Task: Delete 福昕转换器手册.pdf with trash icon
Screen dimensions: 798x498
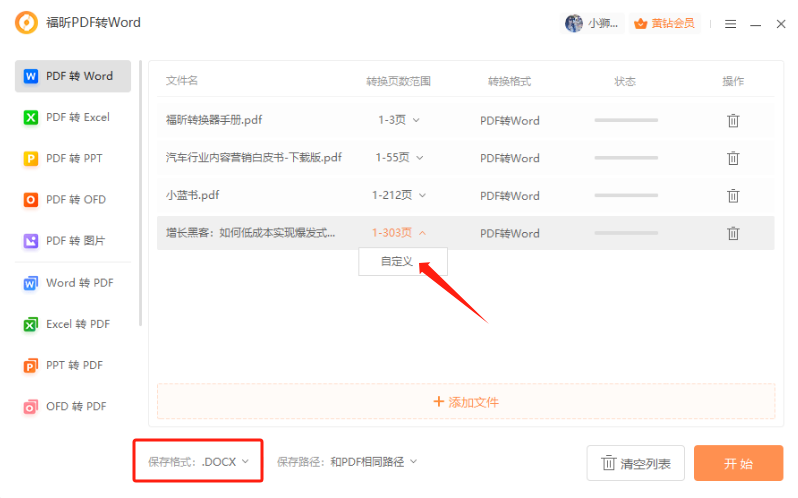Action: 732,120
